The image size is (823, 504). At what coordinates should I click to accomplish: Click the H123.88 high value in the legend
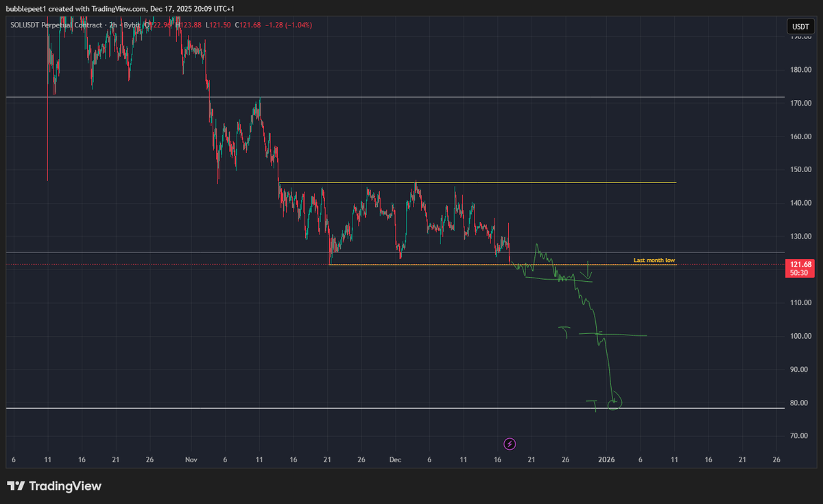click(189, 25)
